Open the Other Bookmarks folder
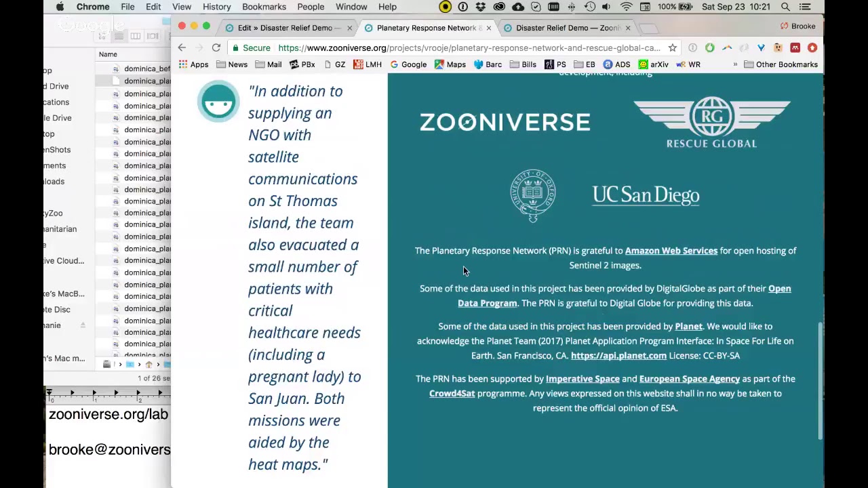 [781, 64]
